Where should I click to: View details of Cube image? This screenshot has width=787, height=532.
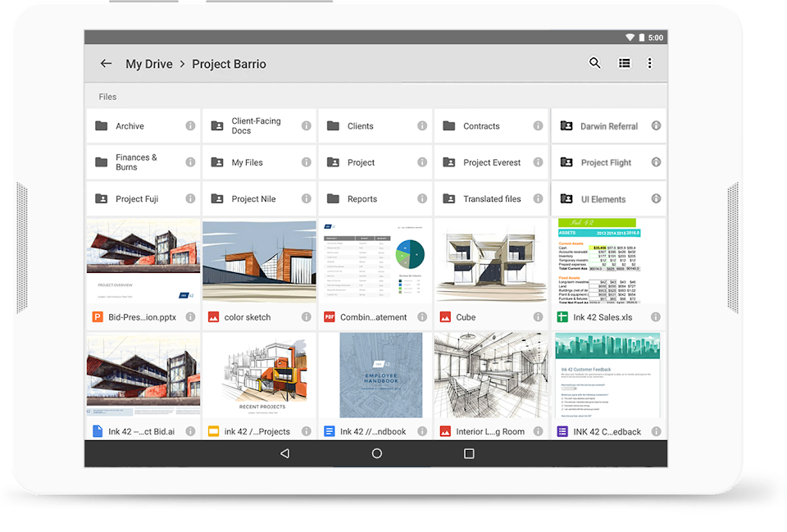[539, 317]
